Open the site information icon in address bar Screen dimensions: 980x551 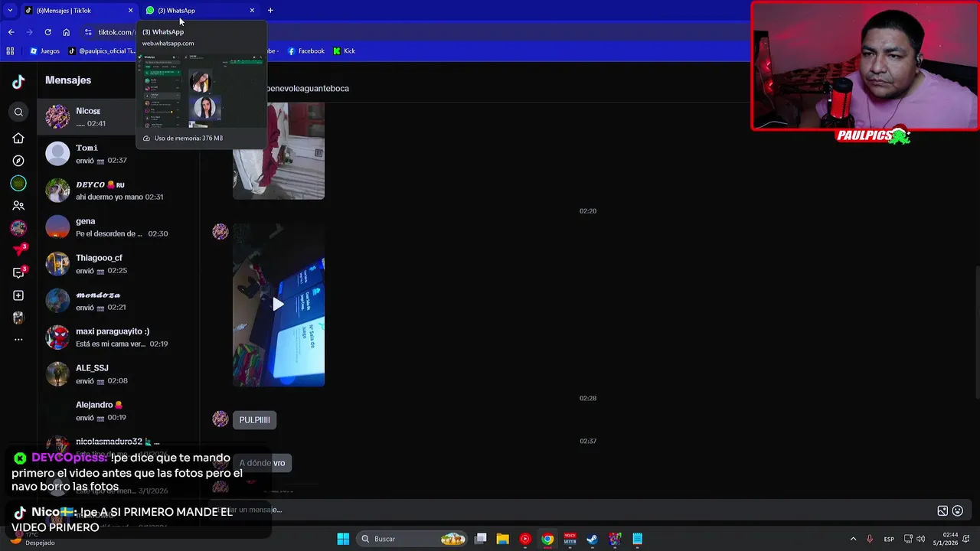click(x=88, y=32)
